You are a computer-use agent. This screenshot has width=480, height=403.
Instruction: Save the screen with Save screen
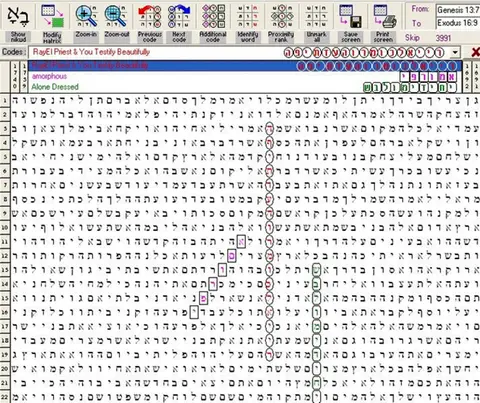click(351, 16)
